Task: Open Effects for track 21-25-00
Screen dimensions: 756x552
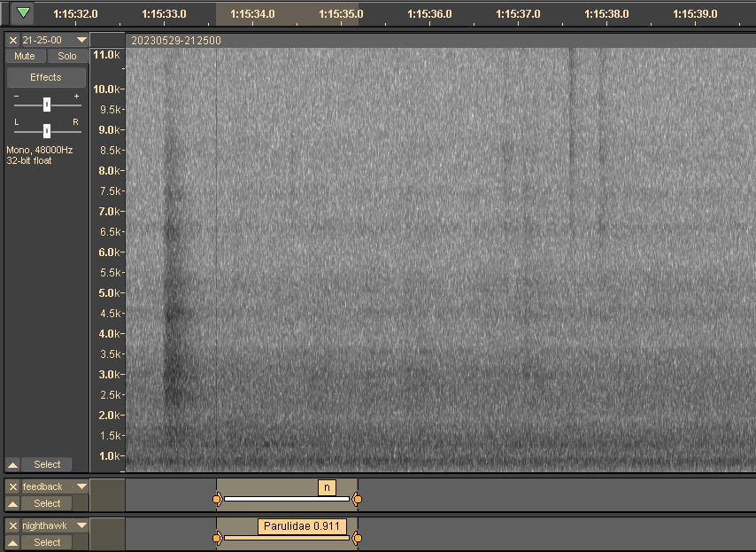Action: (x=46, y=77)
